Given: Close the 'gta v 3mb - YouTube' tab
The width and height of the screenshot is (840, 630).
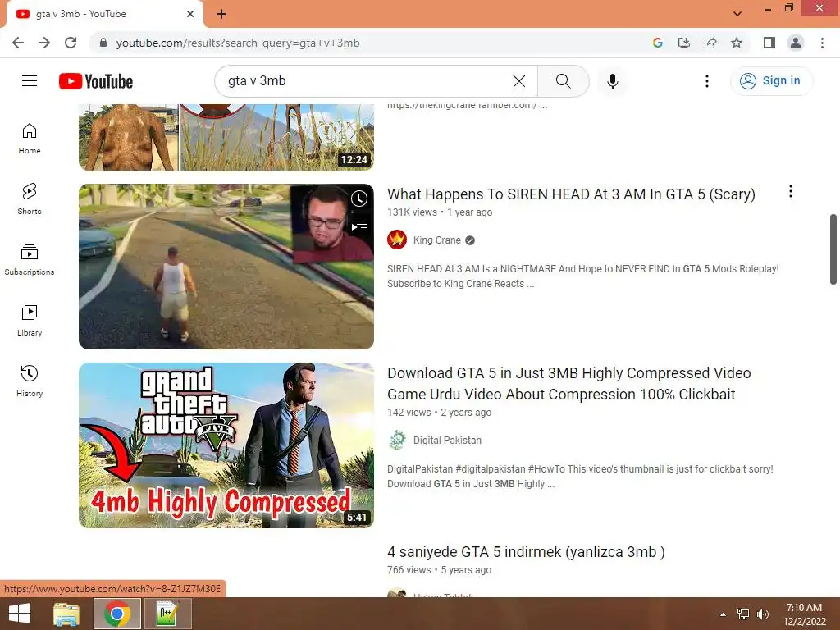Looking at the screenshot, I should pos(190,14).
